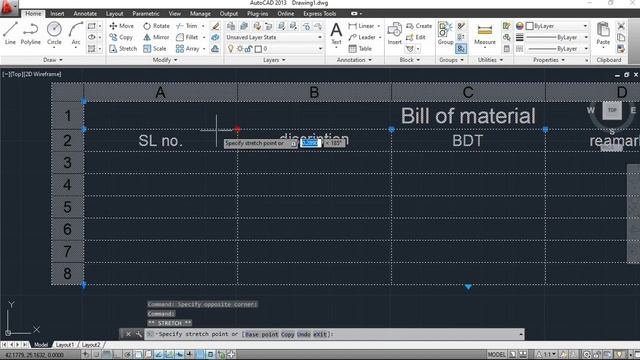Expand the Utilities panel
This screenshot has width=640, height=360.
490,60
